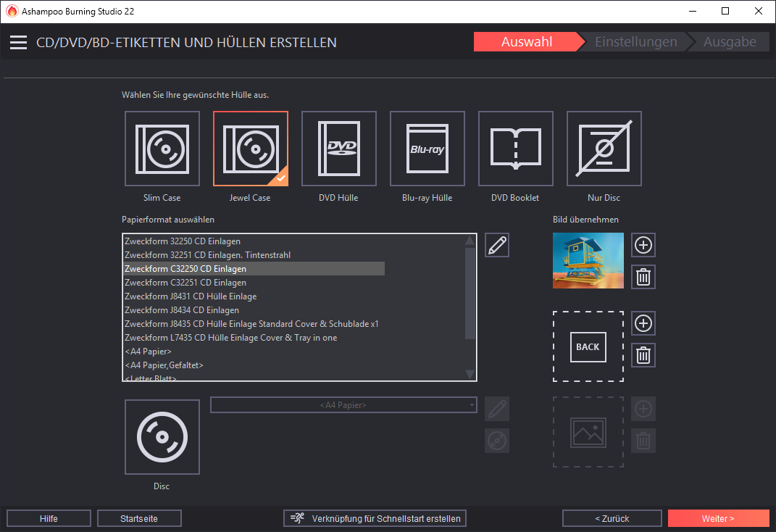The width and height of the screenshot is (776, 532).
Task: Click the BACK cover image placeholder
Action: pyautogui.click(x=588, y=346)
